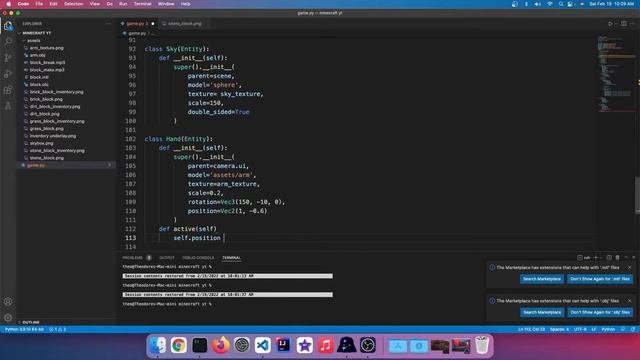Viewport: 640px width, 360px height.
Task: Open the Search view in activity bar
Action: point(8,42)
